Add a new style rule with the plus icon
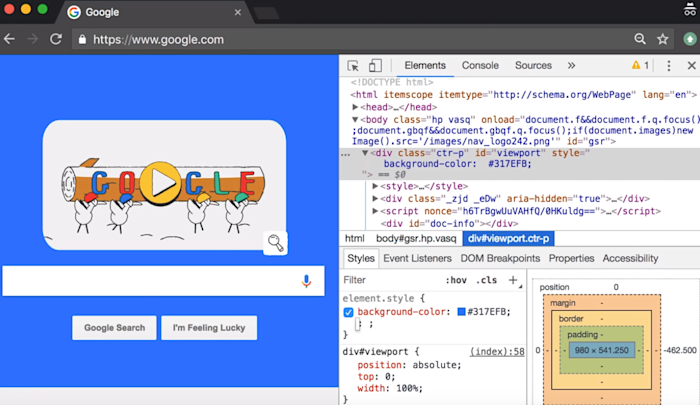Viewport: 700px width, 405px height. click(x=513, y=280)
